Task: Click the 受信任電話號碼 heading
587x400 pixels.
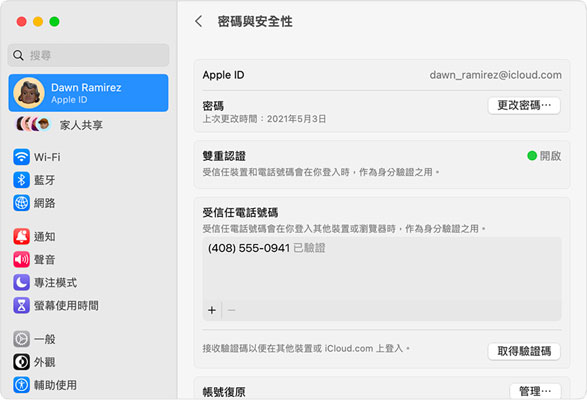Action: click(240, 213)
